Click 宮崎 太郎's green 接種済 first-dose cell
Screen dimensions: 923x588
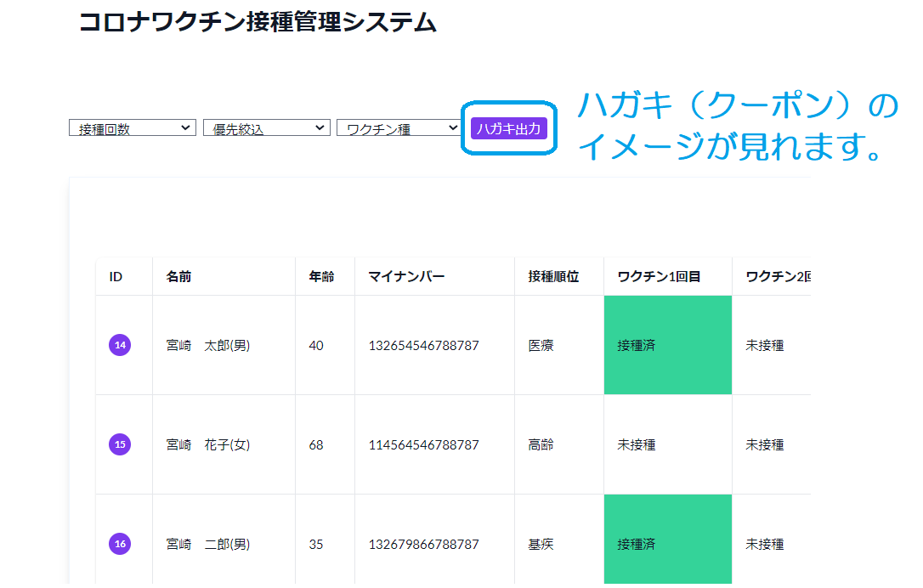pos(668,345)
